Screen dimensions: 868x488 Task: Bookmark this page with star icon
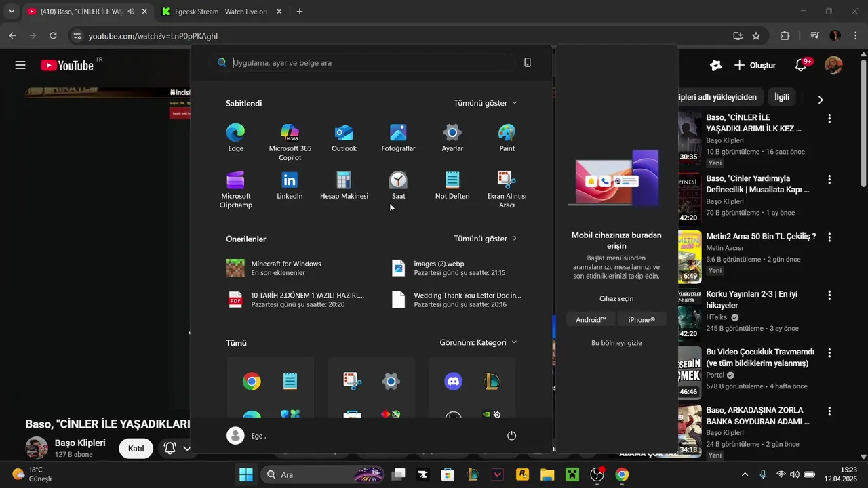756,36
